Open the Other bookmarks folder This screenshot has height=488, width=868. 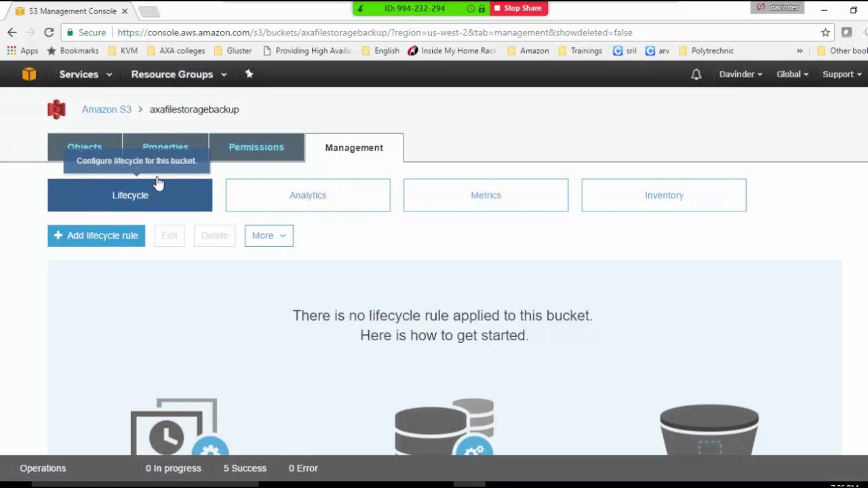842,51
